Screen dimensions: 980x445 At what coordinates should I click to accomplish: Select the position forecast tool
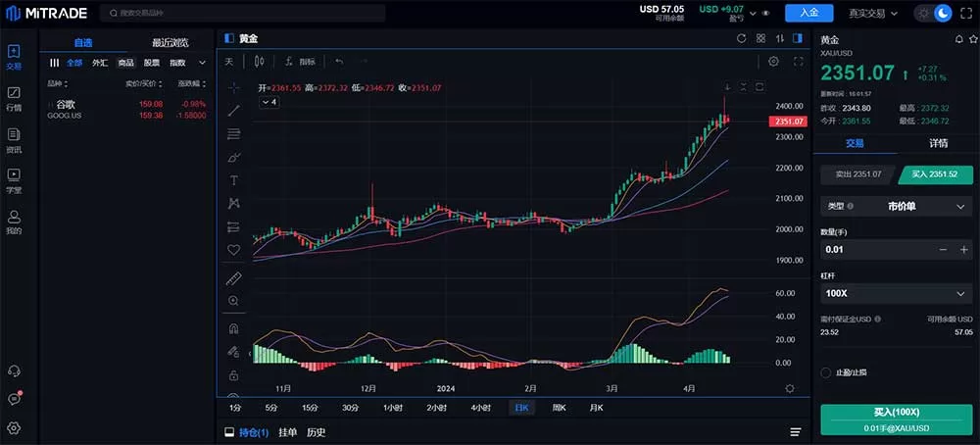point(234,226)
